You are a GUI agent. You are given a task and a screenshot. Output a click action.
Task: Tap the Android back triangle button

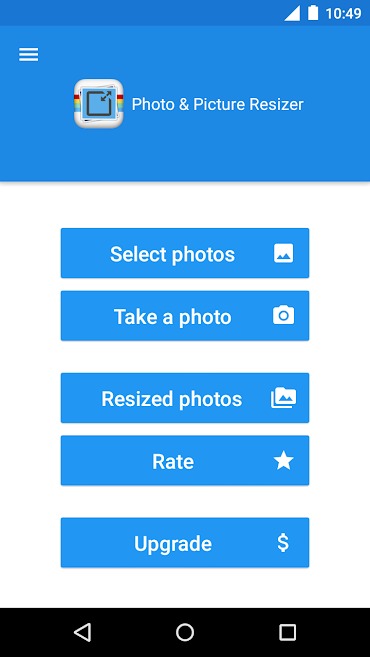pos(83,632)
